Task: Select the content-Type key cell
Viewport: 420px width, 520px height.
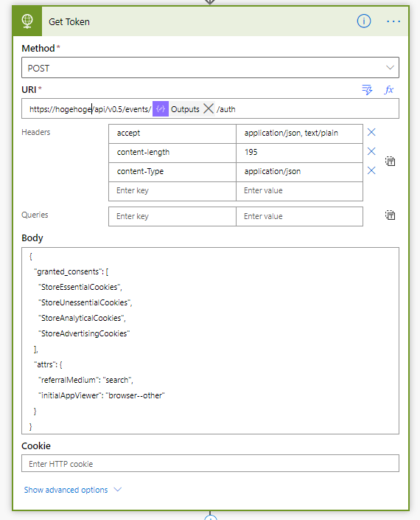Action: point(172,172)
